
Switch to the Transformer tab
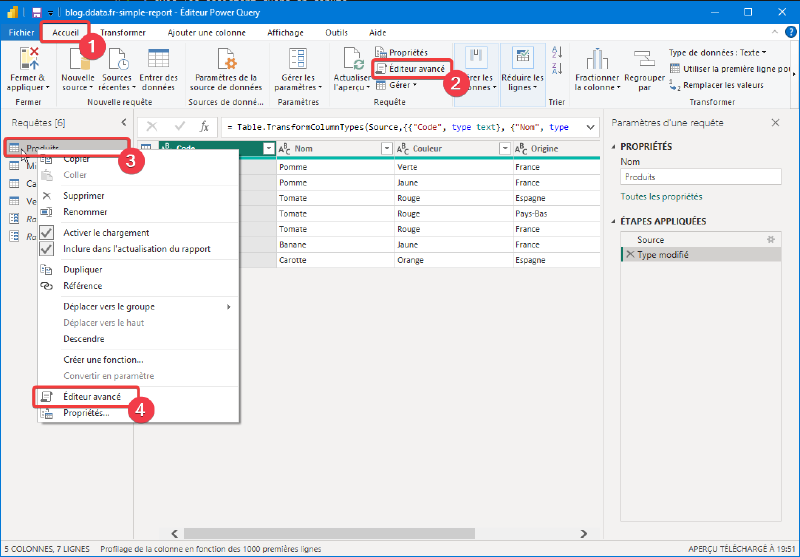pos(123,33)
